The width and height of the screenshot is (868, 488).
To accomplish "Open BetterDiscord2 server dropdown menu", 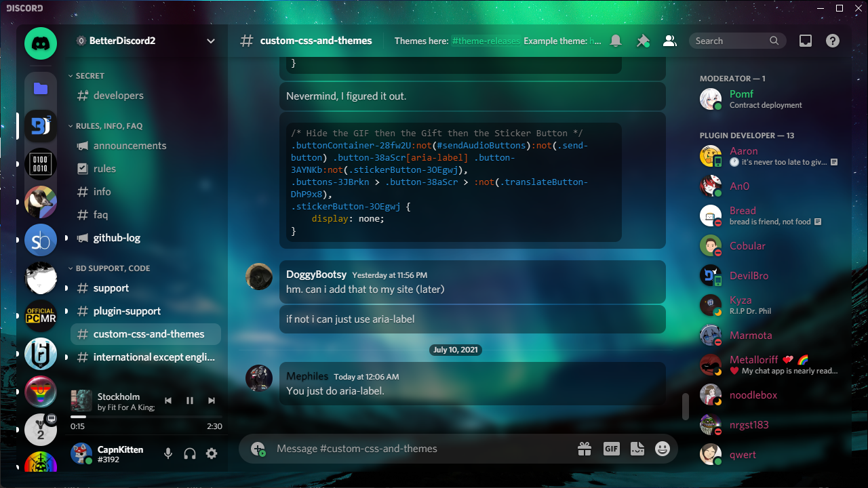I will click(211, 41).
